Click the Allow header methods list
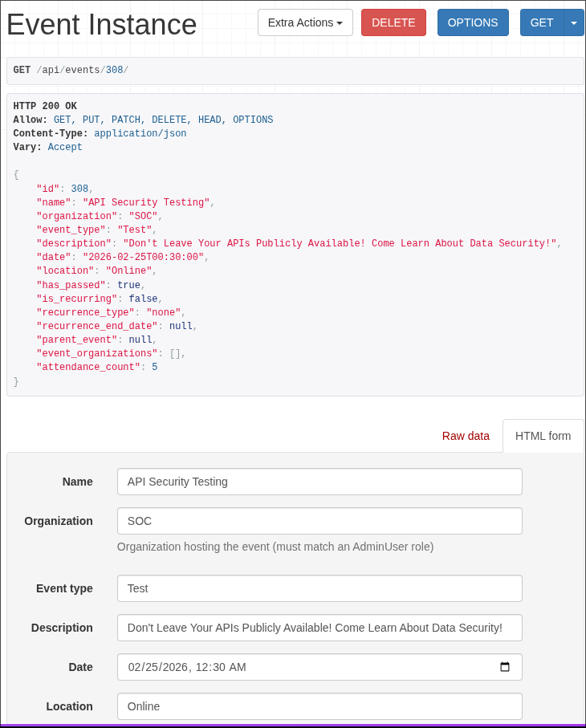The height and width of the screenshot is (728, 586). pos(164,120)
